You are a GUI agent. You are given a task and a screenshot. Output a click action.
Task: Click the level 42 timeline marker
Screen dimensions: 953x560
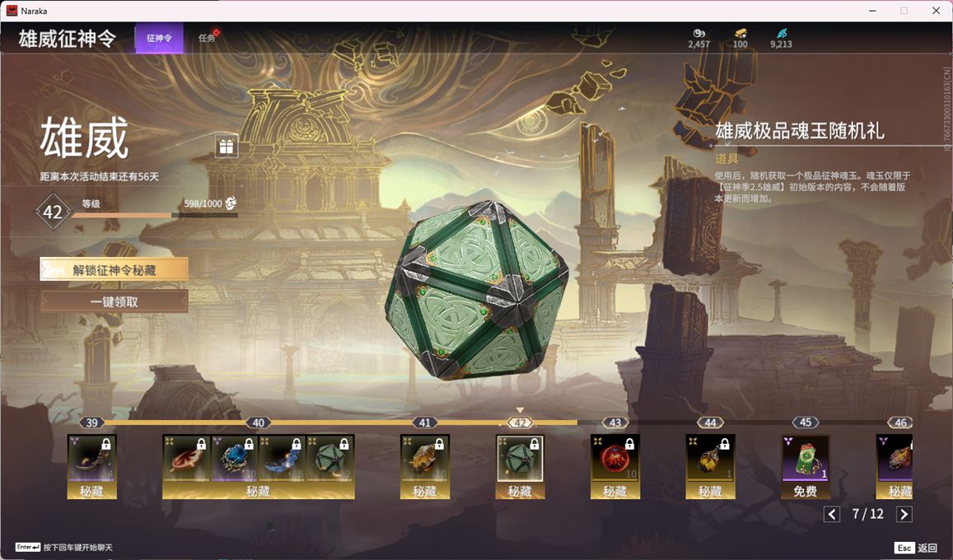click(520, 422)
